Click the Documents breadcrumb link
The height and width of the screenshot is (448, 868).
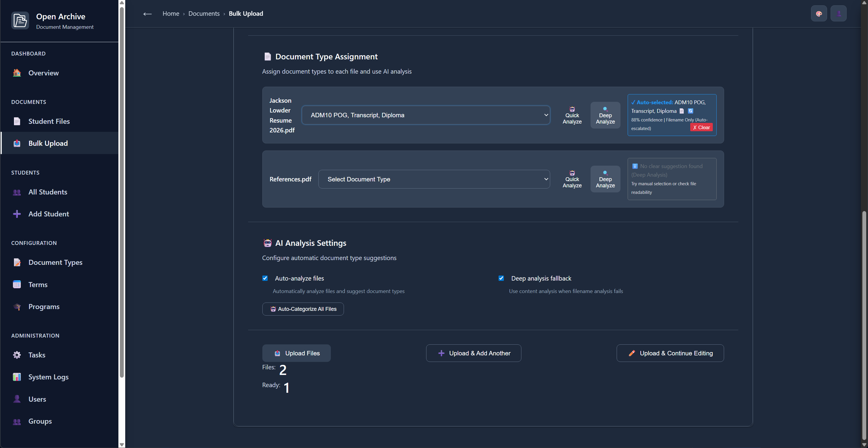tap(204, 13)
